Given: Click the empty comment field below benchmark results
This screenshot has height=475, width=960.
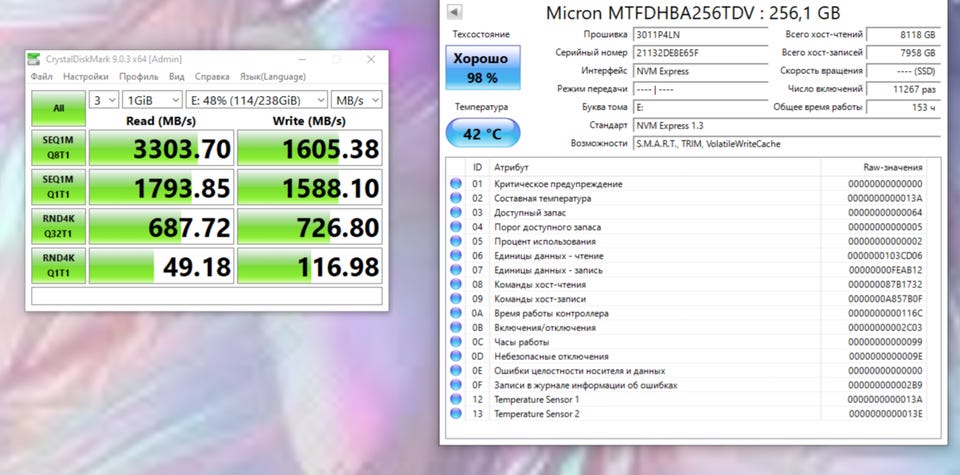Looking at the screenshot, I should tap(207, 296).
